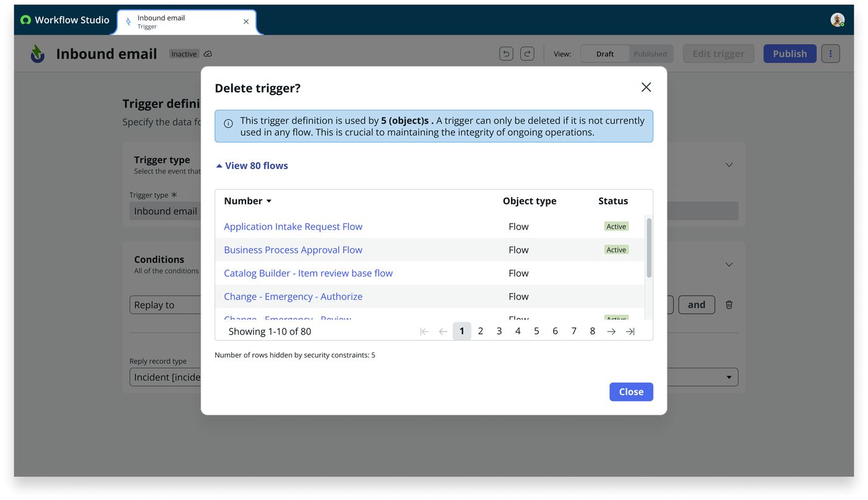This screenshot has height=500, width=868.
Task: Click the trash icon beside the condition
Action: 729,305
